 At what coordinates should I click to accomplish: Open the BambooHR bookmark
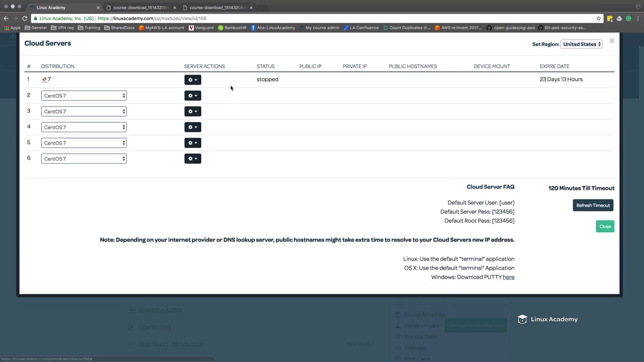click(x=232, y=28)
